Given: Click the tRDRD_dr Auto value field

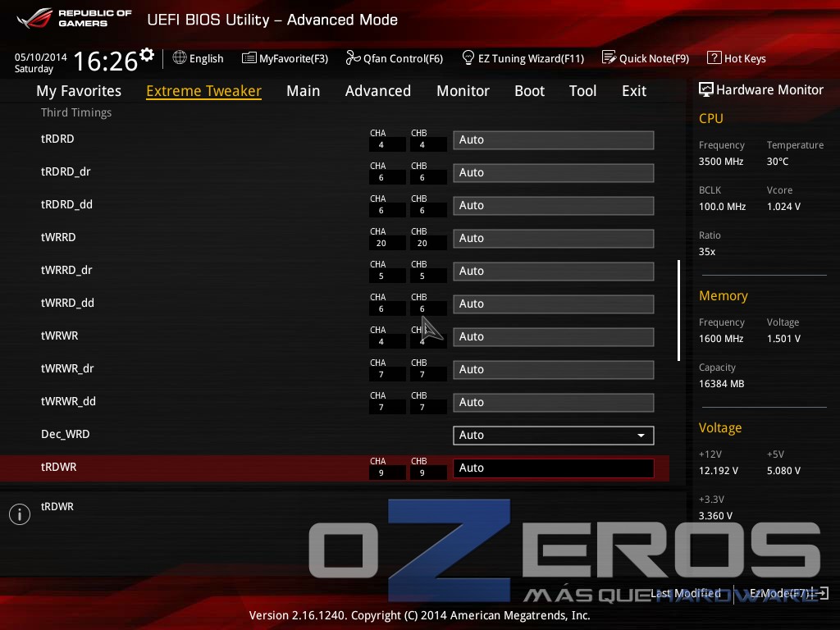Looking at the screenshot, I should point(554,172).
